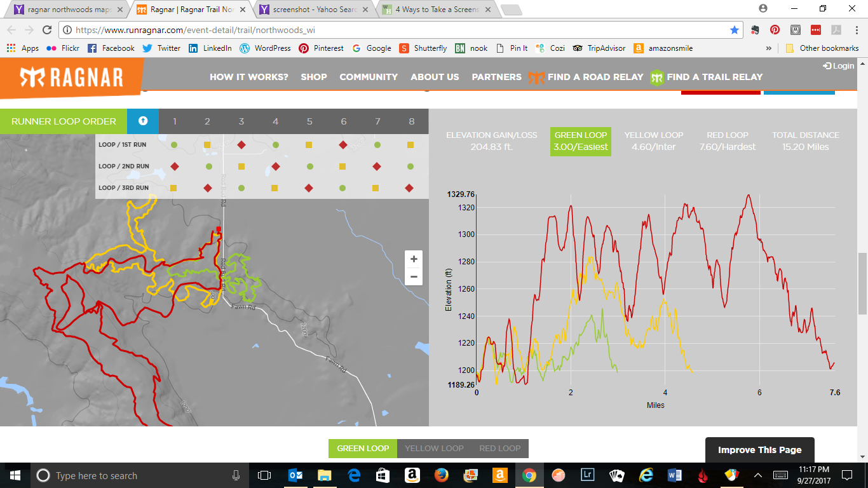Open the Pinterest extension icon in toolbar
868x488 pixels.
(775, 30)
